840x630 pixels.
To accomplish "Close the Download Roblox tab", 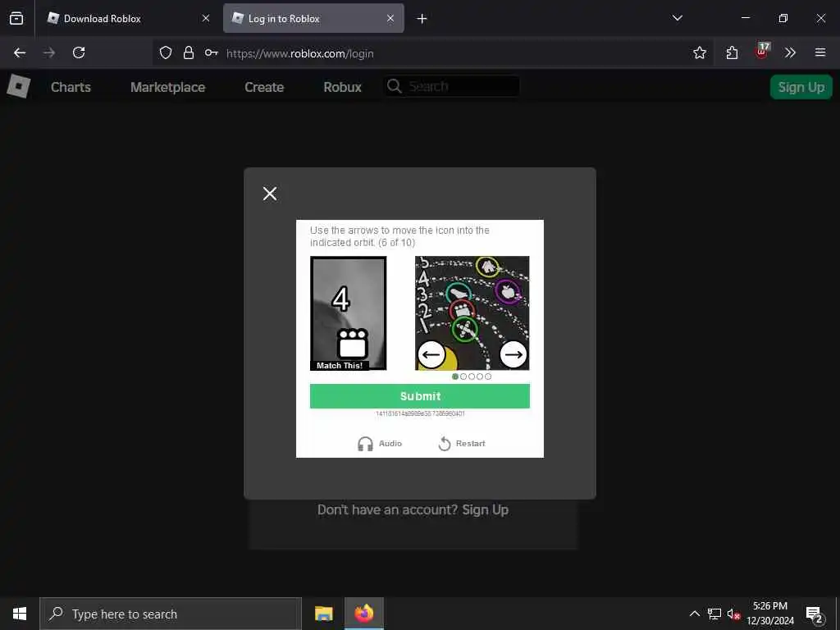I will (206, 18).
